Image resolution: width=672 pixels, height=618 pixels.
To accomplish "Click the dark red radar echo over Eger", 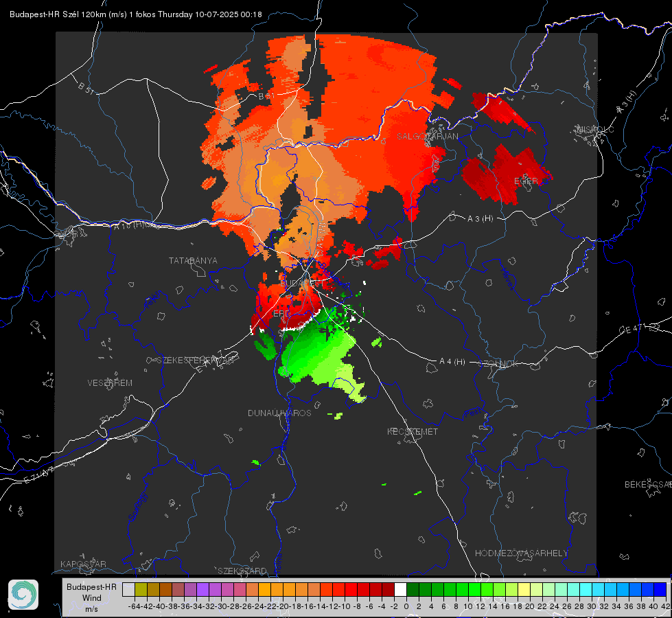I will click(x=508, y=174).
